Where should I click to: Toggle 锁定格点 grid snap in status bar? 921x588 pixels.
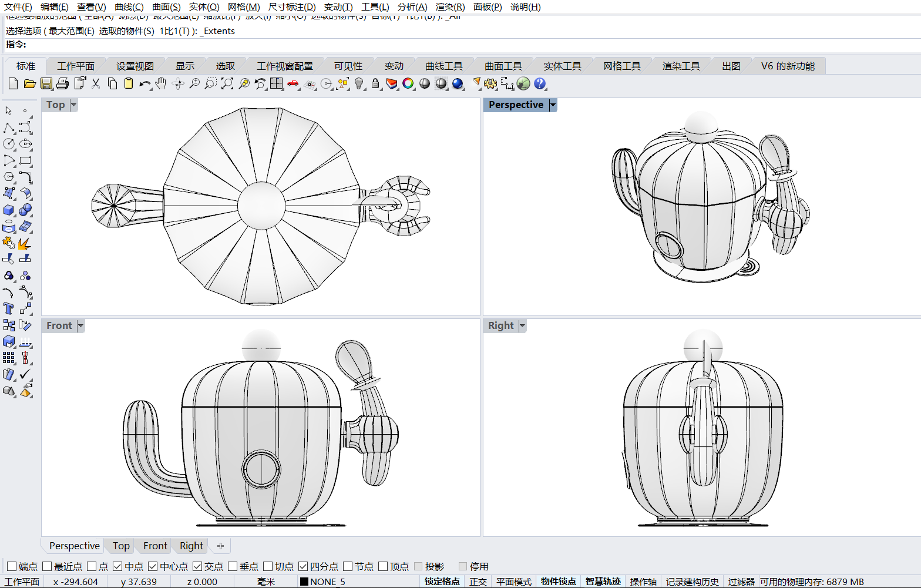pyautogui.click(x=442, y=582)
